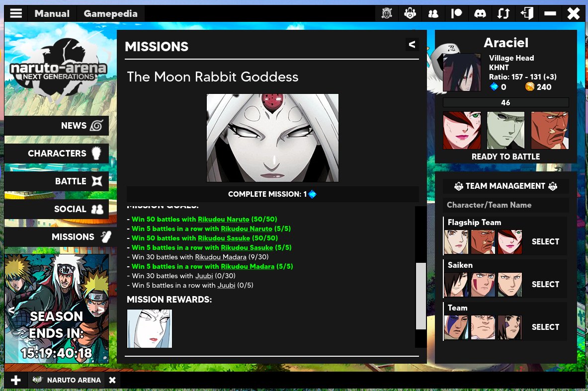Open Juubi link in Win 30 battles goal
The image size is (588, 391).
coord(204,276)
